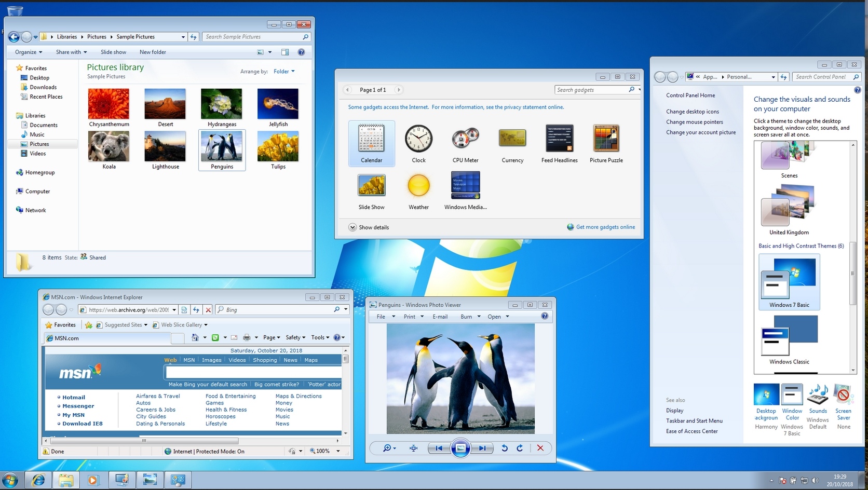Open Arrange by Folder dropdown
This screenshot has height=490, width=868.
[x=284, y=72]
